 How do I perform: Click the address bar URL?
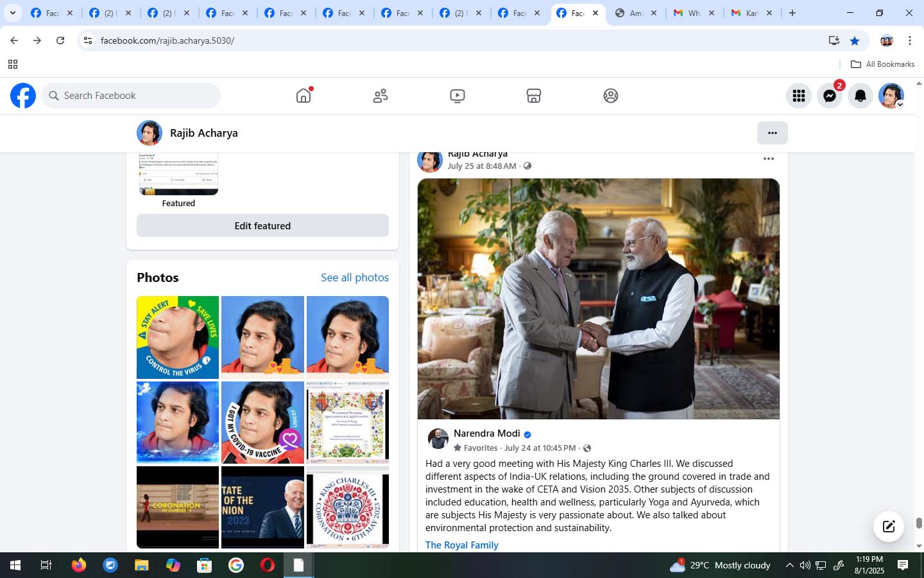(x=167, y=40)
